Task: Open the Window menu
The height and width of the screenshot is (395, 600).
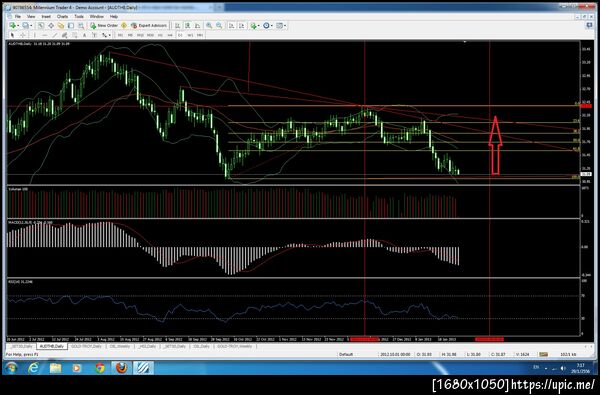Action: point(97,16)
